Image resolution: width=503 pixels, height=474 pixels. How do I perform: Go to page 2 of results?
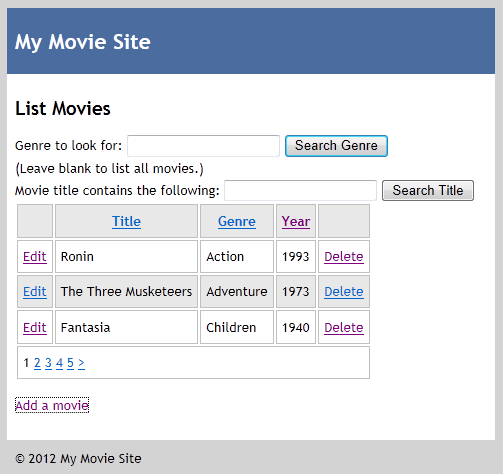[37, 363]
